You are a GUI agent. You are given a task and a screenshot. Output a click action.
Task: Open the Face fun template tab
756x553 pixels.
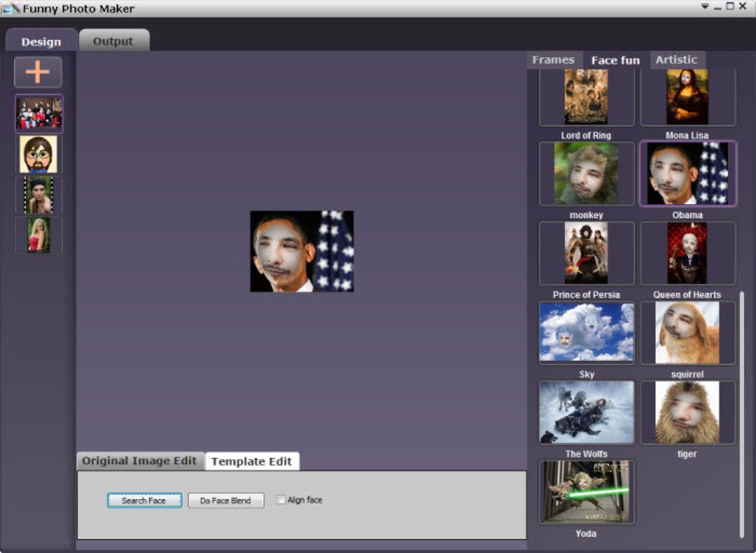616,60
